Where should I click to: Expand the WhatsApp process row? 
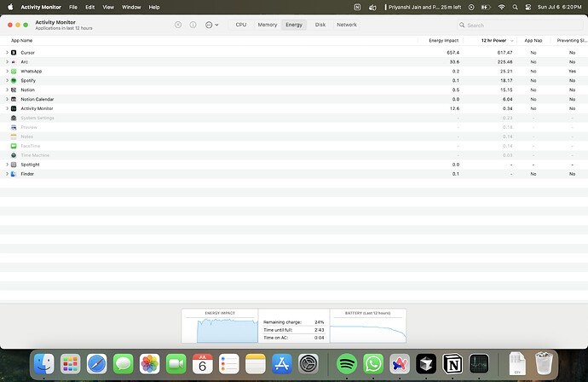tap(7, 72)
